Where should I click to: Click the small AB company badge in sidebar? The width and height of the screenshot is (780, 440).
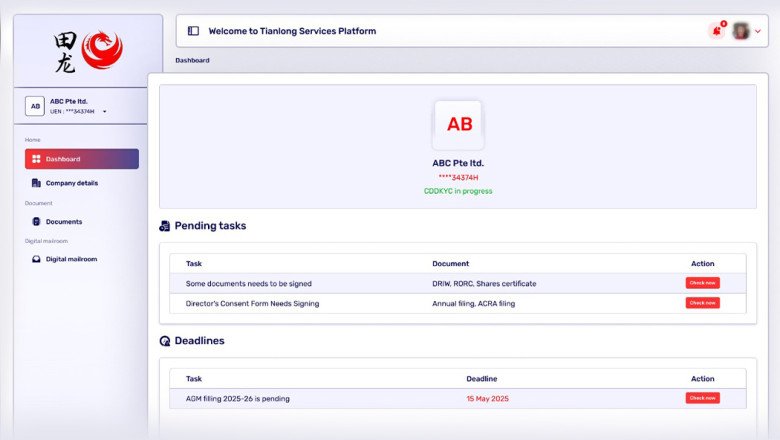[x=35, y=106]
